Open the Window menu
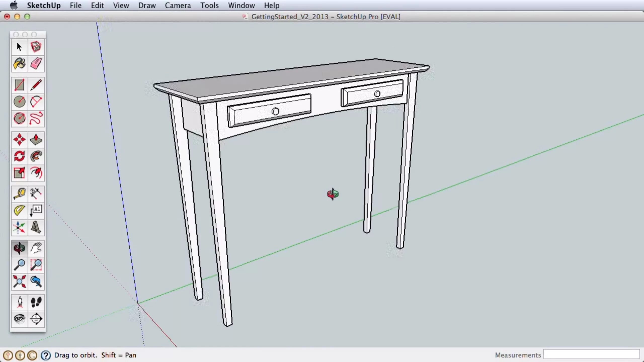644x362 pixels. [x=241, y=5]
